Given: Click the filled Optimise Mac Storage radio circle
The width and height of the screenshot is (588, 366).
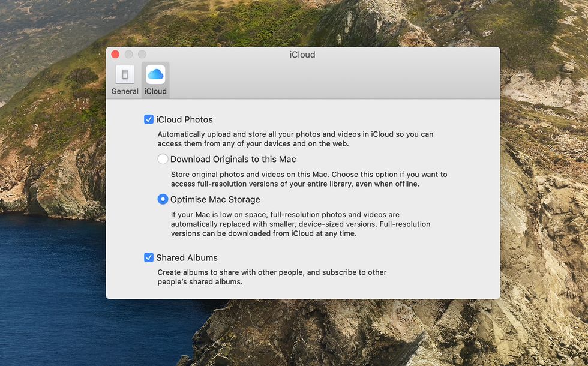Looking at the screenshot, I should tap(162, 199).
